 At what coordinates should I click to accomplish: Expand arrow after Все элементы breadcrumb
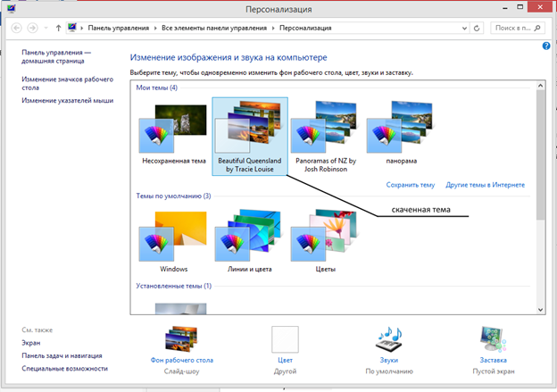click(x=273, y=28)
